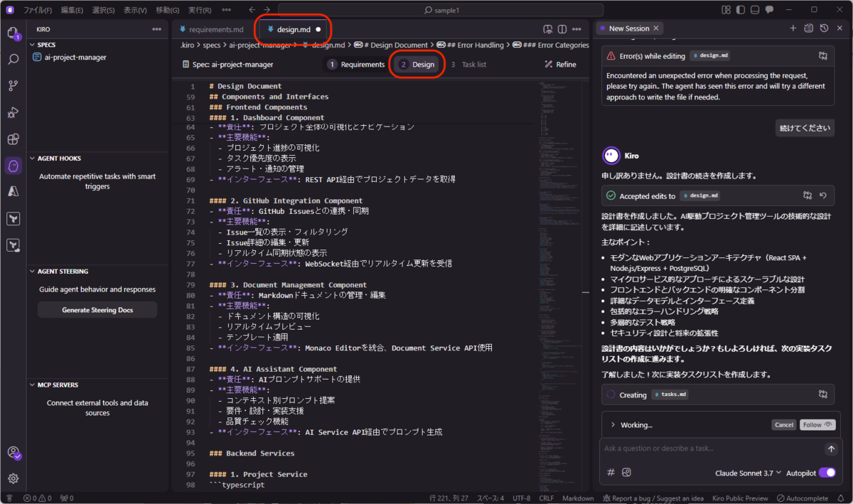Toggle the primary side bar
The width and height of the screenshot is (853, 504).
tap(740, 10)
